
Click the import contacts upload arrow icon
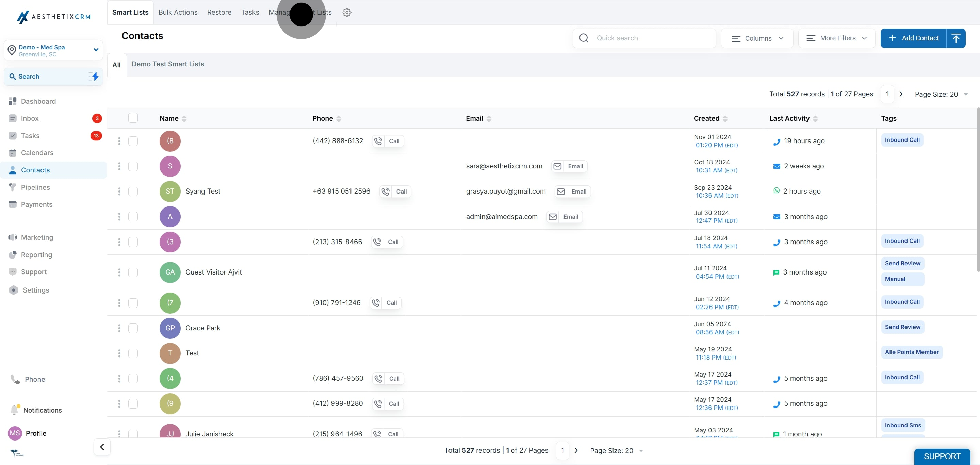point(955,38)
